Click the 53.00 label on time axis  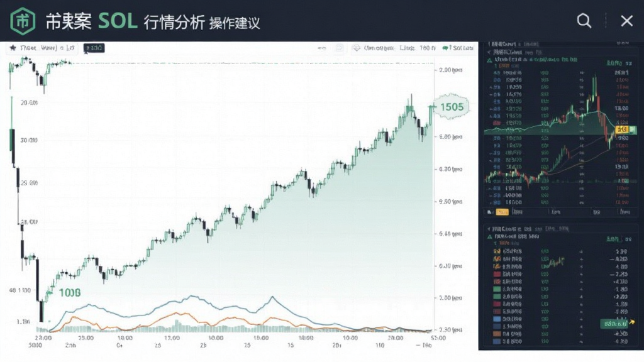coord(438,337)
